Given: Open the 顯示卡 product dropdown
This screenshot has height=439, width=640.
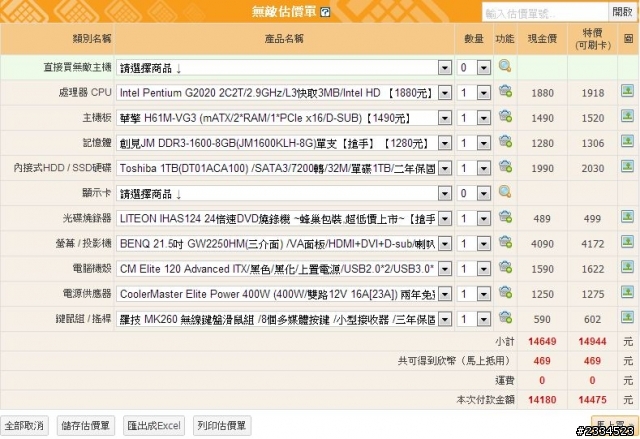Looking at the screenshot, I should pyautogui.click(x=284, y=193).
